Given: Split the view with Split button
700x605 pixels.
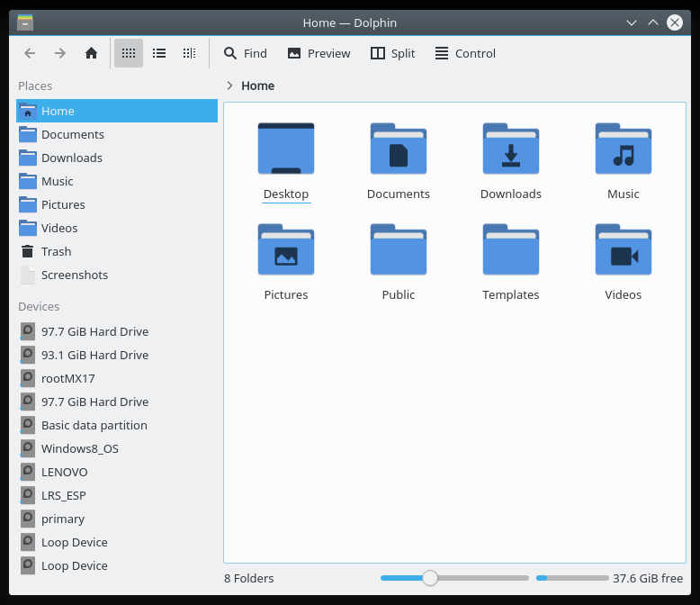Looking at the screenshot, I should [x=392, y=53].
